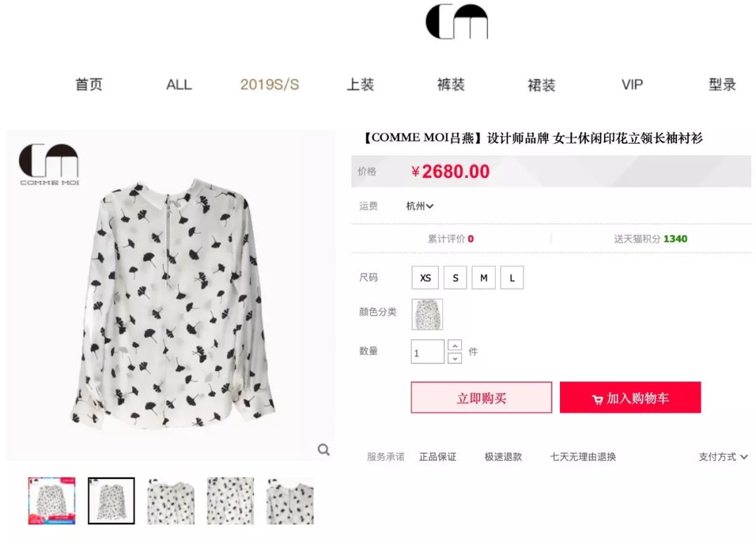Image resolution: width=756 pixels, height=544 pixels.
Task: Expand the 杭州 shipping location dropdown
Action: tap(419, 207)
